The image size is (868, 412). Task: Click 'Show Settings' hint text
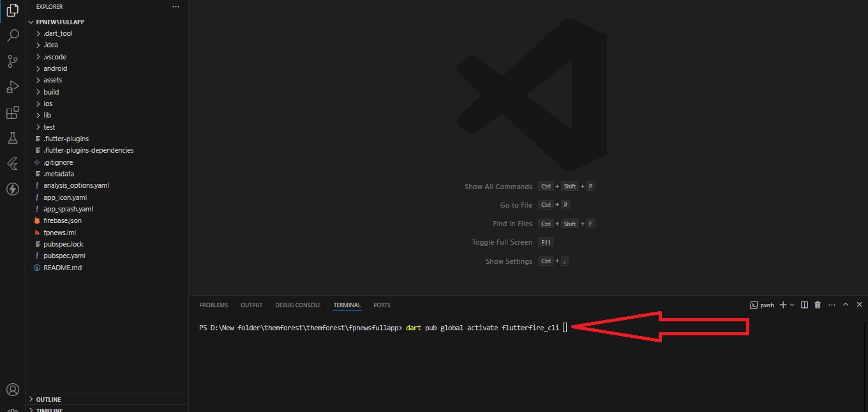point(509,261)
